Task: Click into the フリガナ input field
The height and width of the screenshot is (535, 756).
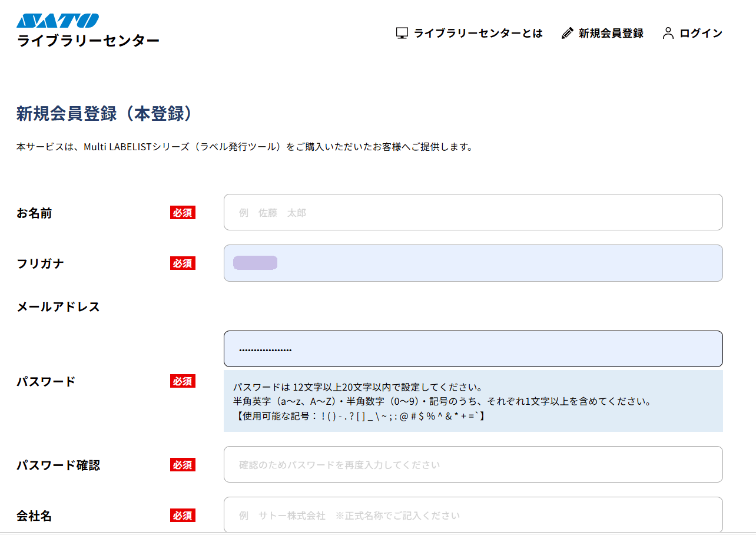Action: (x=473, y=263)
